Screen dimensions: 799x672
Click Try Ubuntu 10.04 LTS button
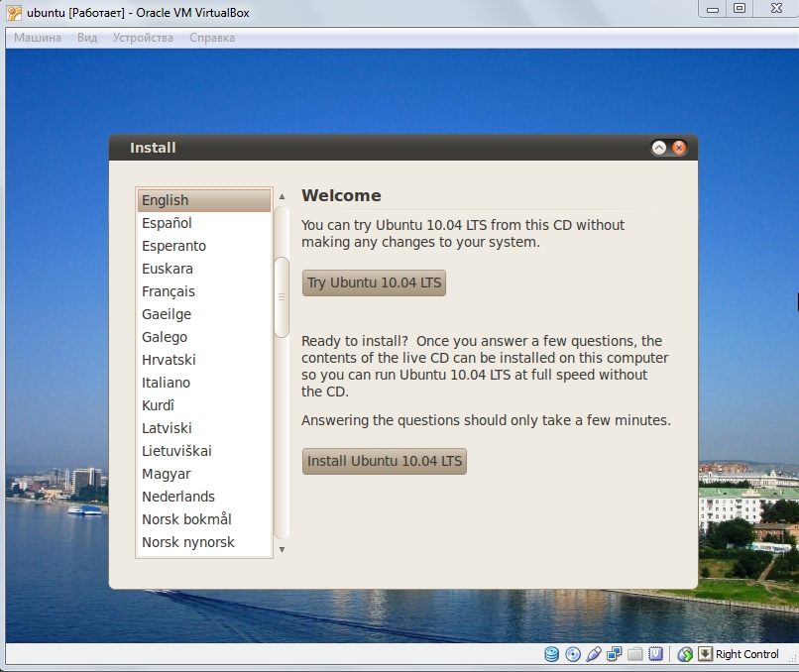coord(374,282)
